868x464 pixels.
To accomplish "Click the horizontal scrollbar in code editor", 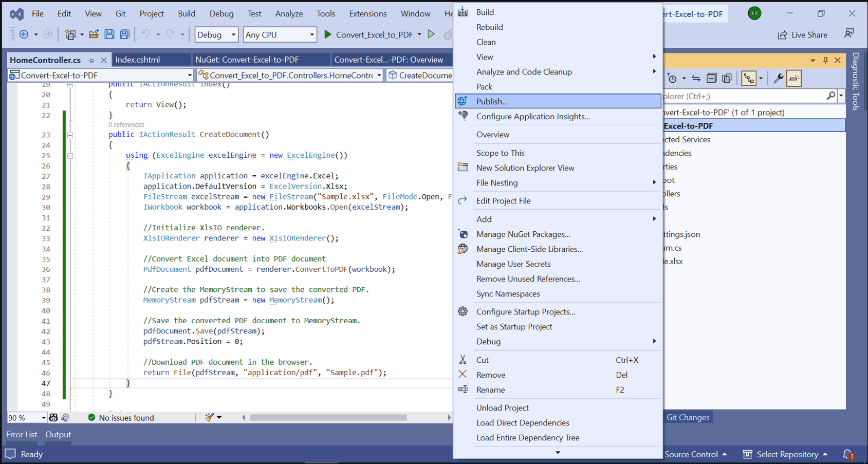I will pos(328,418).
